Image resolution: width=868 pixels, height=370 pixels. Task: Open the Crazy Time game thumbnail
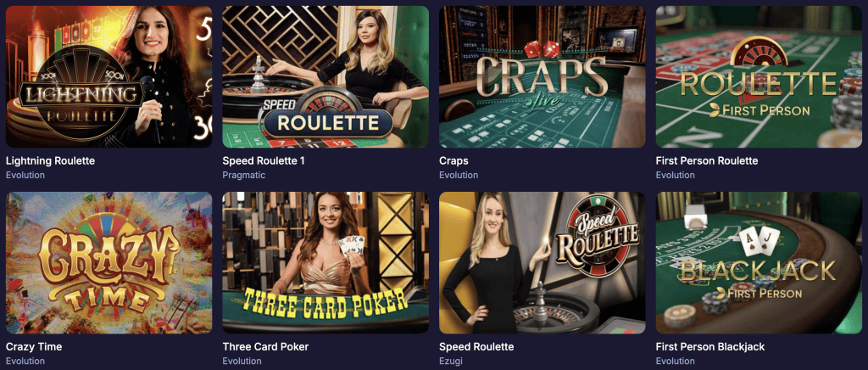pos(108,263)
